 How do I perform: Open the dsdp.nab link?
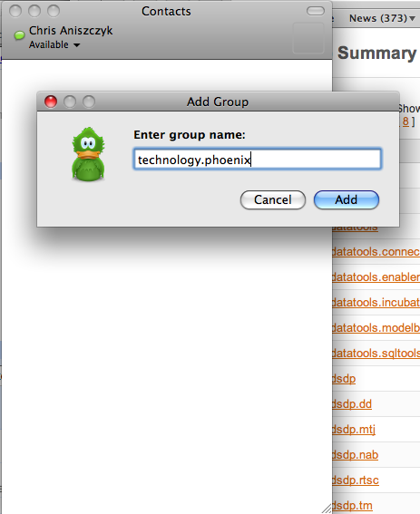pos(355,455)
